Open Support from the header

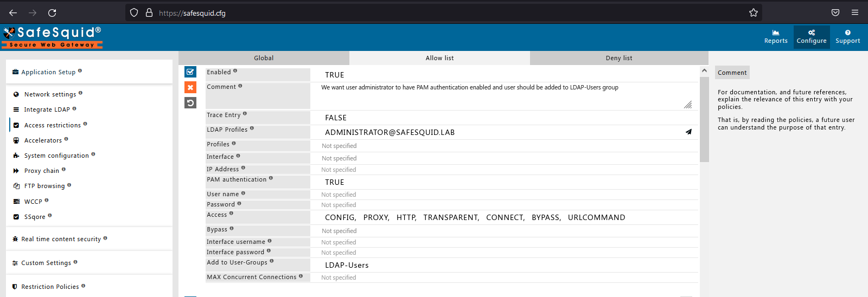tap(848, 37)
